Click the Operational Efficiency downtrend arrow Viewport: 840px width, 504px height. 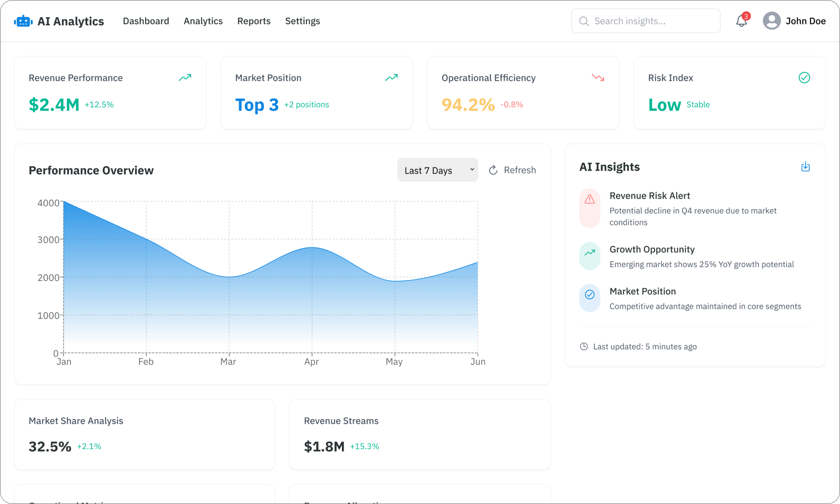tap(598, 77)
